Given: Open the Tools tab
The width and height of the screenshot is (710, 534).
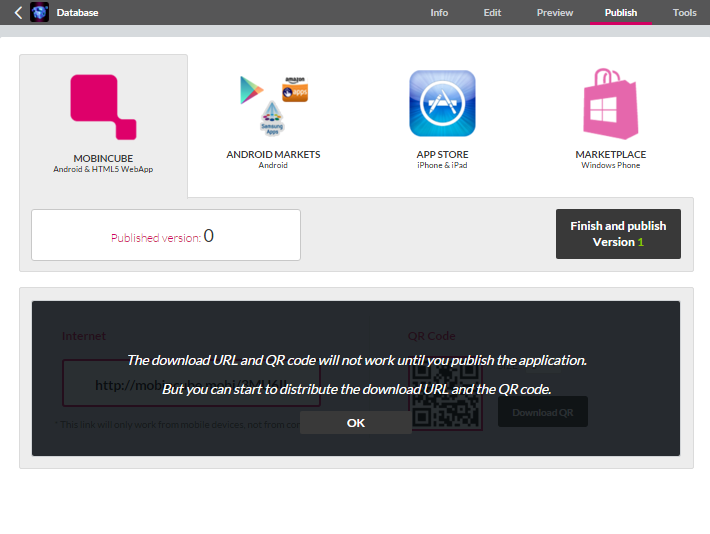Looking at the screenshot, I should coord(684,13).
